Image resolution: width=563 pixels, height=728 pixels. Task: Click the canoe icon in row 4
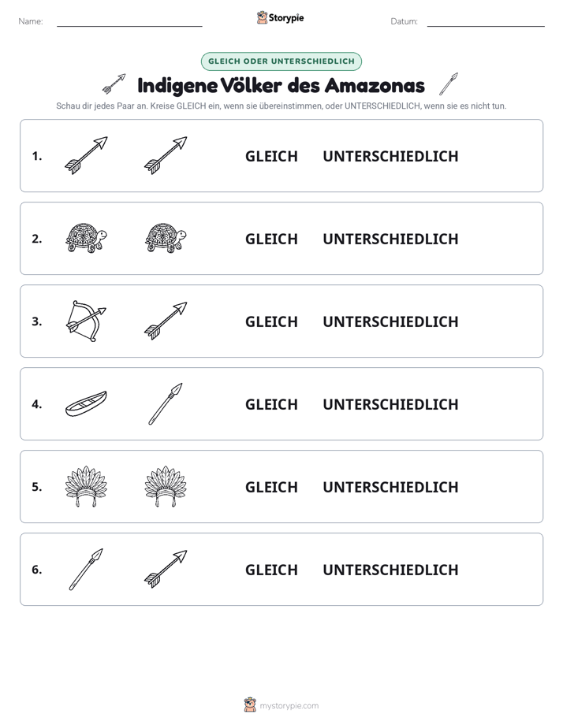pyautogui.click(x=86, y=403)
